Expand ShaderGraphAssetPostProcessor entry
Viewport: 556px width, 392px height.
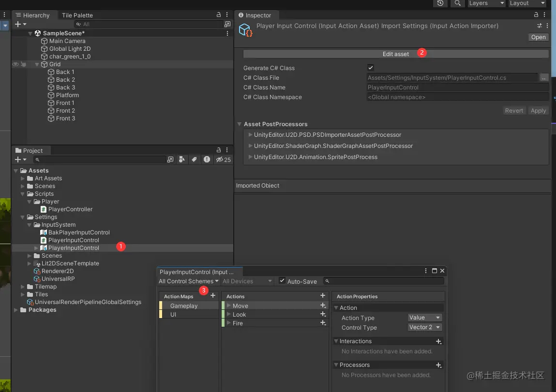coord(250,145)
